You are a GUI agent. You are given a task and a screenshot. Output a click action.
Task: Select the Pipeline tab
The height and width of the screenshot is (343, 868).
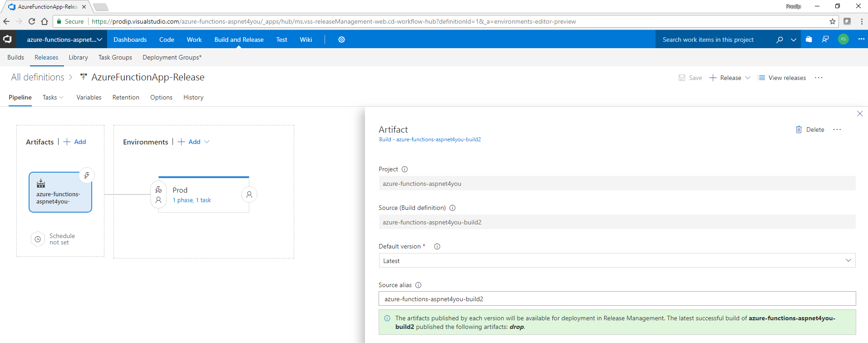click(20, 97)
